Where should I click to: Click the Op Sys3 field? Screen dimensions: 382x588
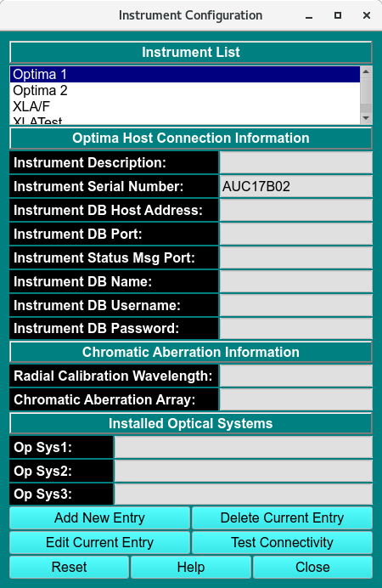244,494
